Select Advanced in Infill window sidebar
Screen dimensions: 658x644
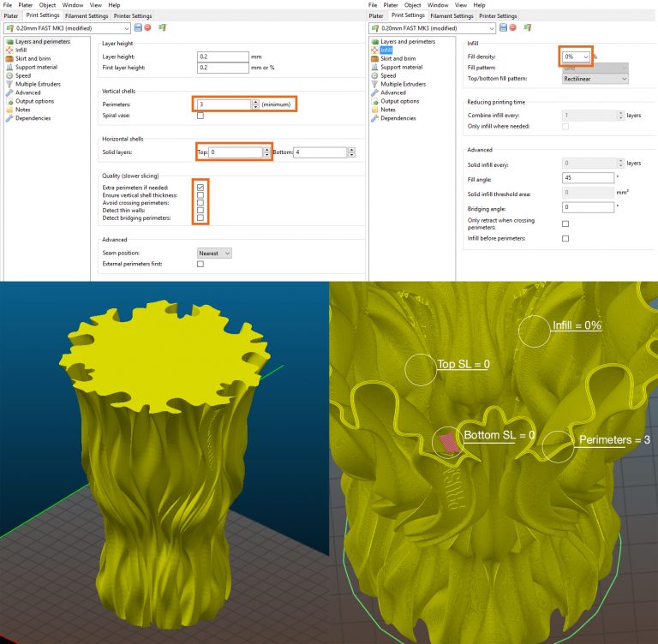(x=392, y=92)
